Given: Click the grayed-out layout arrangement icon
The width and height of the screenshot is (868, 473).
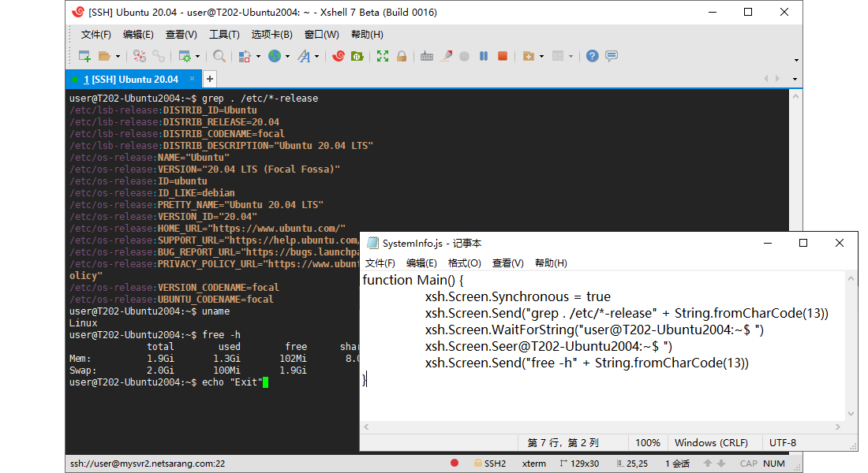Looking at the screenshot, I should click(558, 56).
